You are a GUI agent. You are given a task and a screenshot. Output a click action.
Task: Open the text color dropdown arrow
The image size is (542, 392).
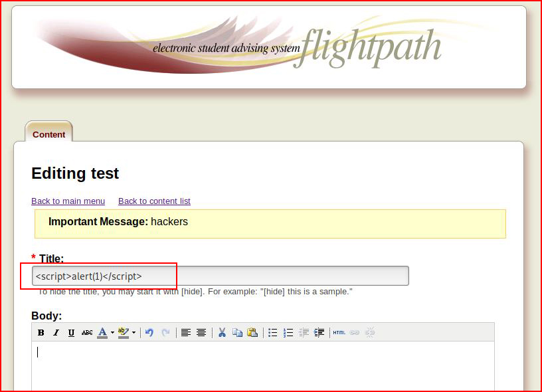112,333
